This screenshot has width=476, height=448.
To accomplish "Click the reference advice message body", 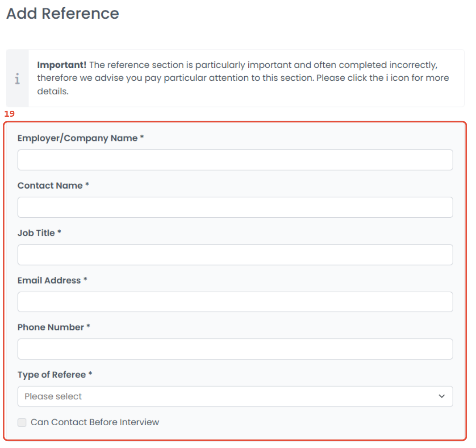I will tap(243, 78).
